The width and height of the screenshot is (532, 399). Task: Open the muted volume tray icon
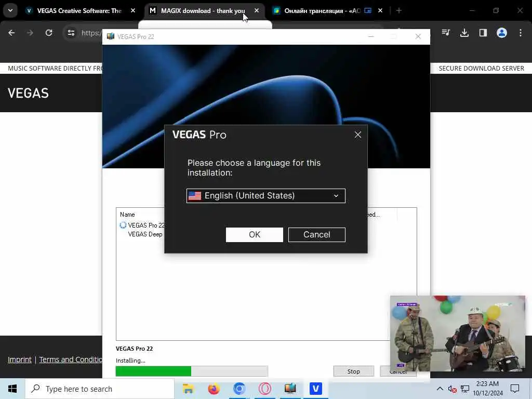pos(452,389)
